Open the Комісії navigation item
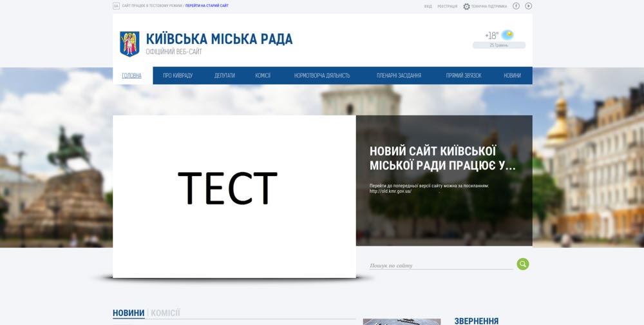The height and width of the screenshot is (325, 644). coord(263,75)
